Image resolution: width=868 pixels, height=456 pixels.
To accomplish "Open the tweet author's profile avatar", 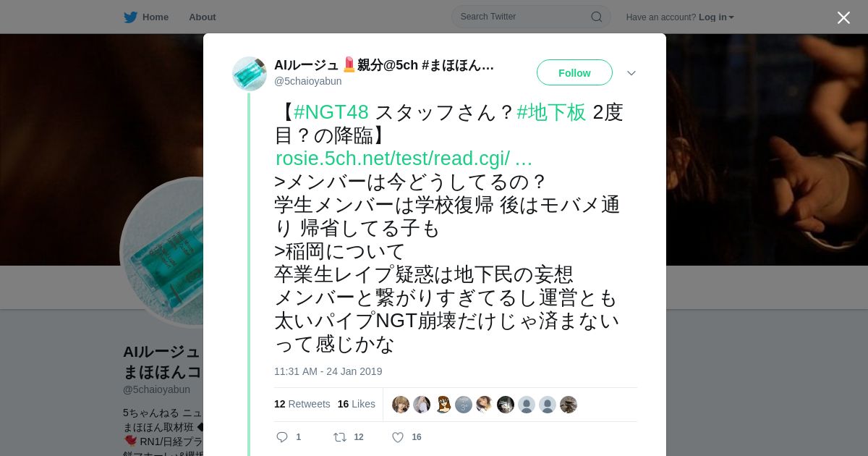I will [x=250, y=73].
